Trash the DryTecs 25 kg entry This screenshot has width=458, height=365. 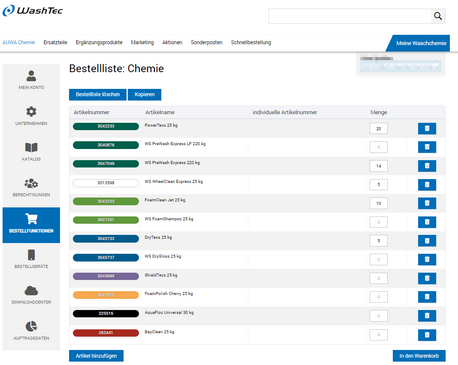pyautogui.click(x=427, y=241)
